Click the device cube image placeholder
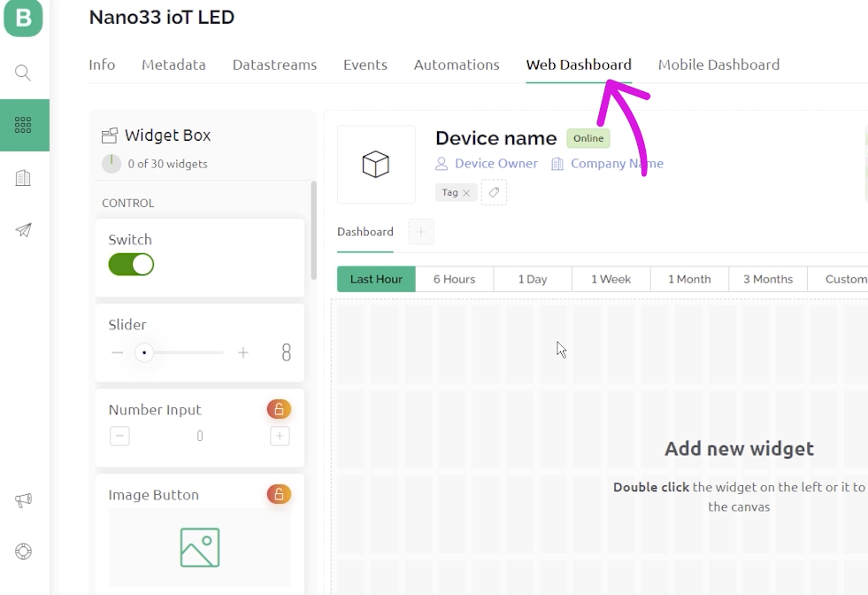The width and height of the screenshot is (868, 595). (376, 165)
